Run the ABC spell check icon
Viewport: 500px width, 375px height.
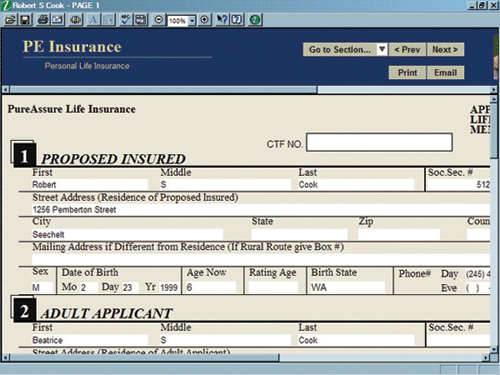point(125,20)
